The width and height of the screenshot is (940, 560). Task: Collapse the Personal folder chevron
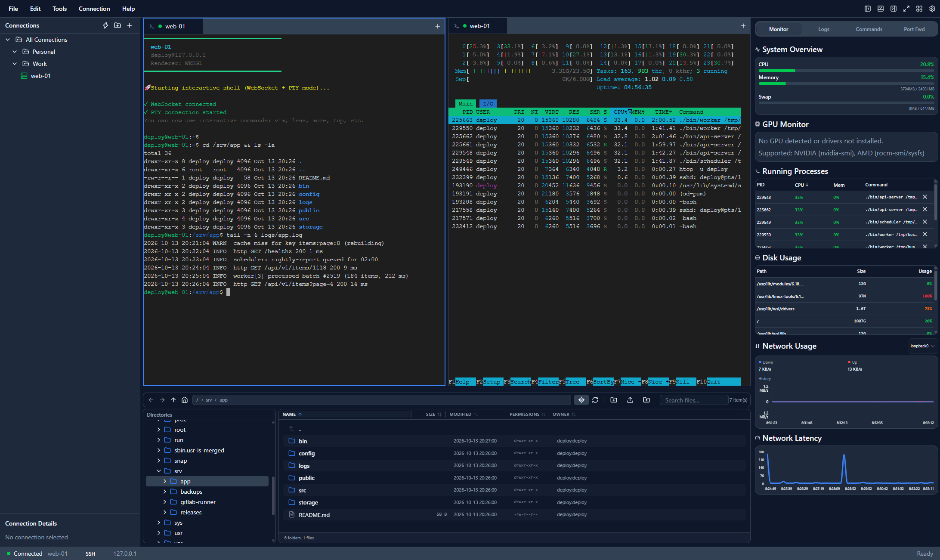15,52
